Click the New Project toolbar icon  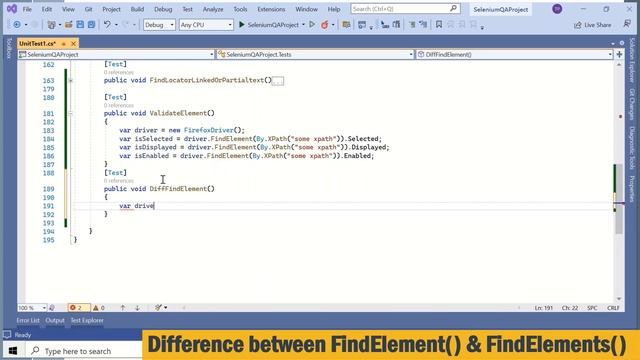[x=51, y=25]
